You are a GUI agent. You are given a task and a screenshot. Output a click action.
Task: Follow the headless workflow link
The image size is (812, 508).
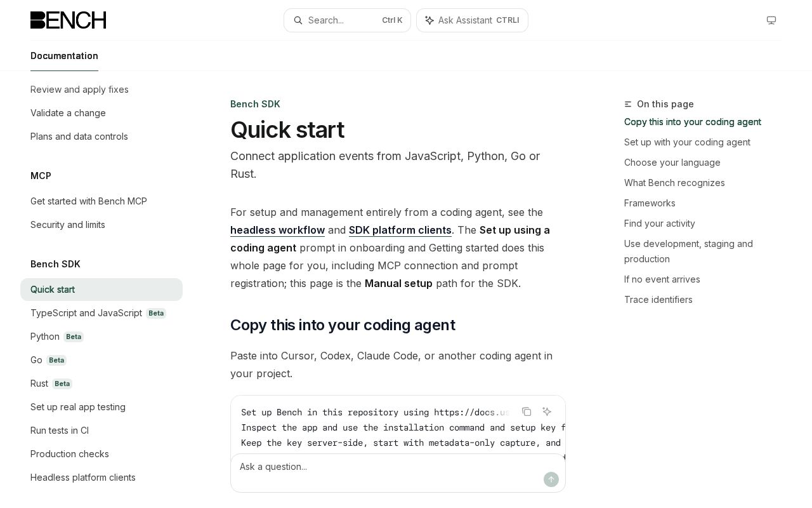[x=277, y=230]
